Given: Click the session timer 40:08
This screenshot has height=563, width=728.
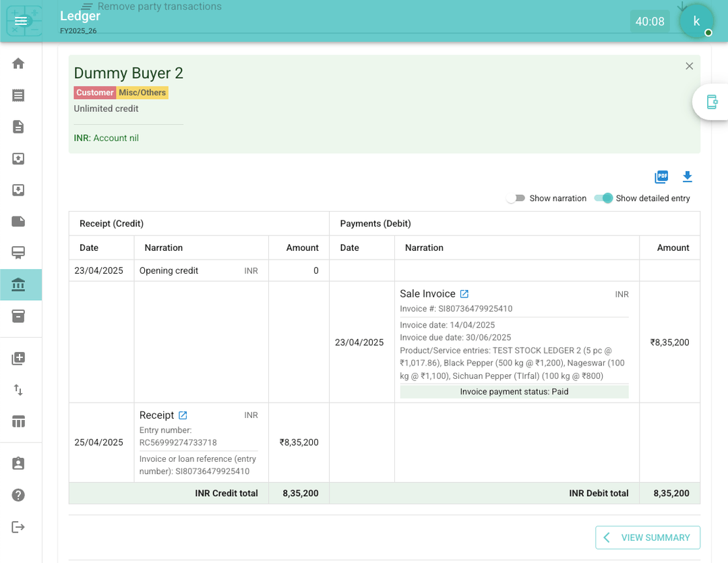Looking at the screenshot, I should pyautogui.click(x=650, y=22).
